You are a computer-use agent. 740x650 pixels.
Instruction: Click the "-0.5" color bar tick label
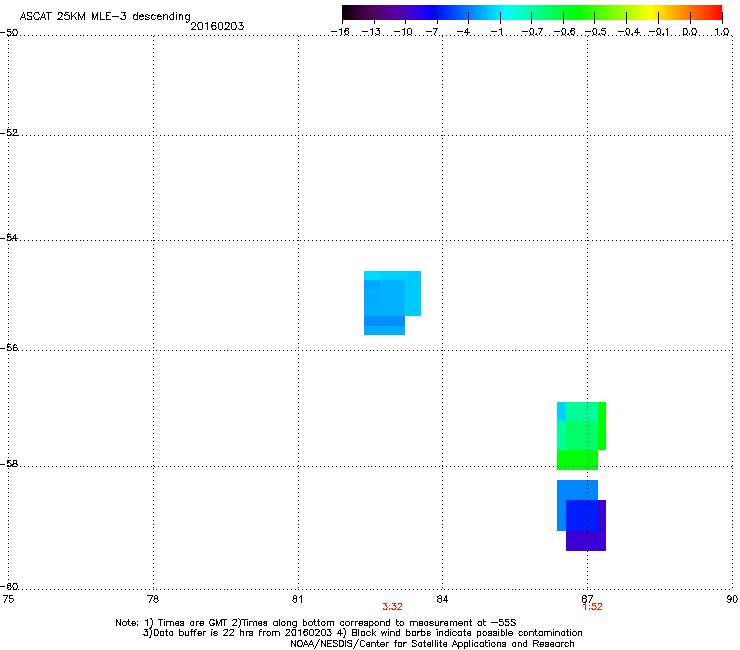point(596,32)
